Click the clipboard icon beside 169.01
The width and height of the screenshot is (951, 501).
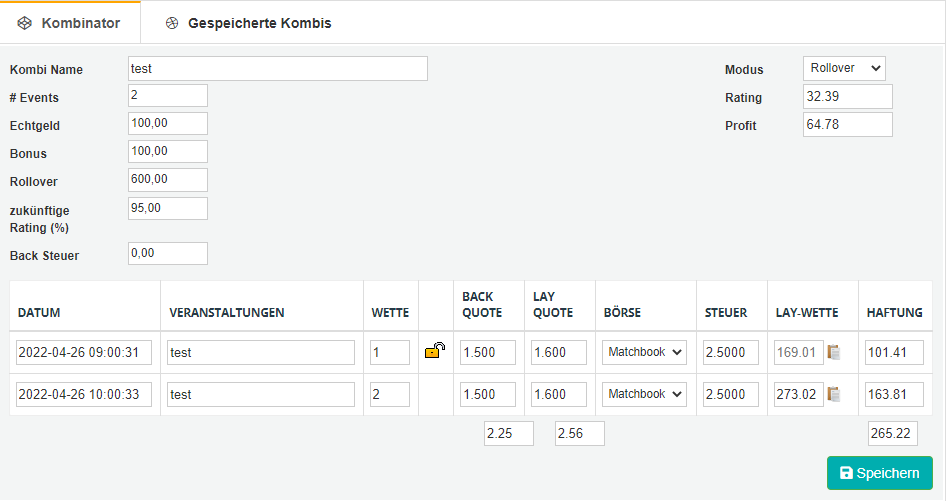(x=834, y=352)
